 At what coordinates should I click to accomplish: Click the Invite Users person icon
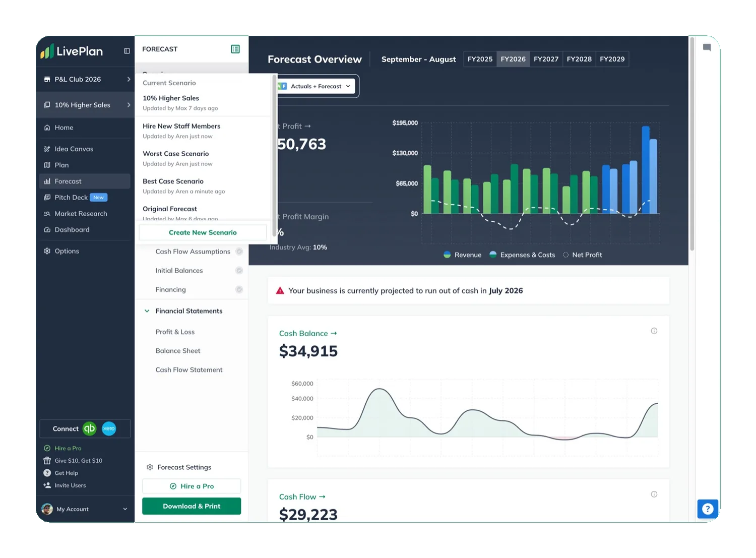[x=47, y=485]
